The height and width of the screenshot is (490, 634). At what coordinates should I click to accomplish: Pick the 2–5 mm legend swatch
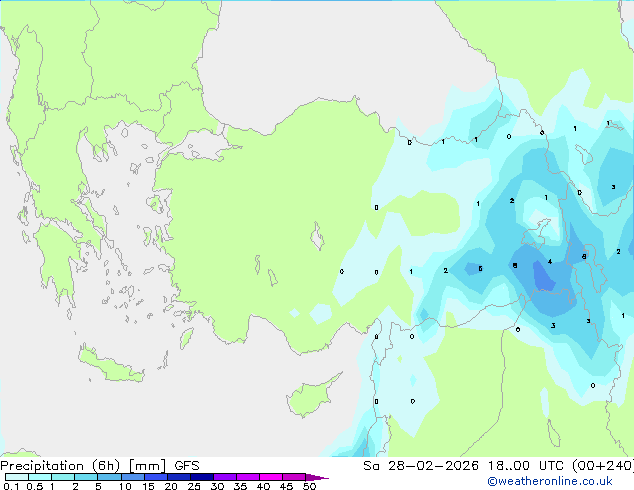point(86,477)
